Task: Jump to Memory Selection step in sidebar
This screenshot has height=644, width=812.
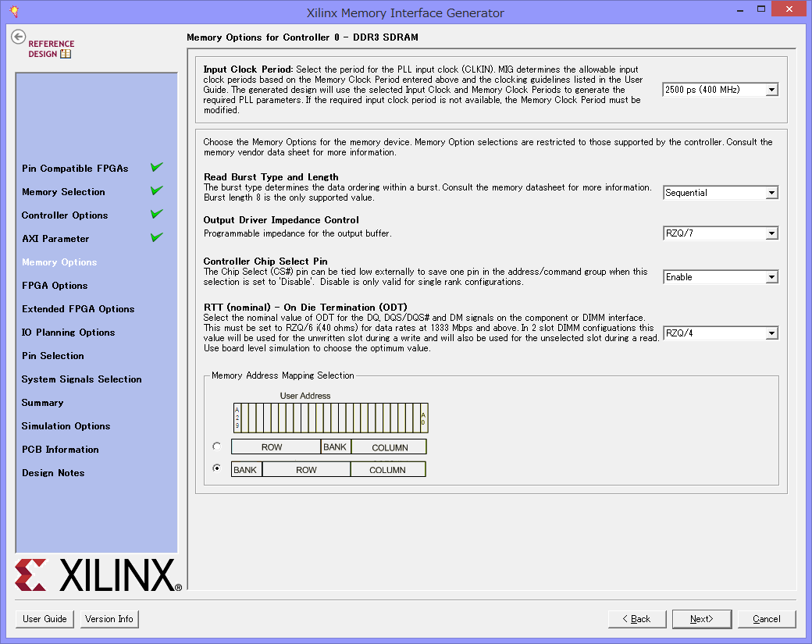Action: click(x=63, y=192)
